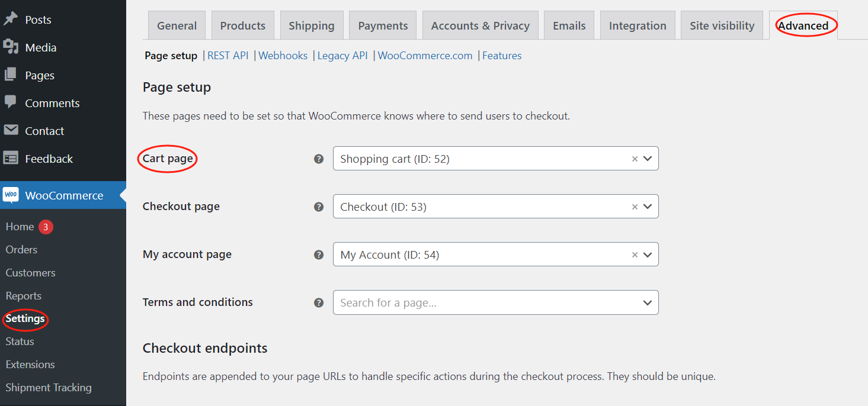Expand the Terms and conditions page dropdown
Viewport: 868px width, 406px height.
tap(647, 302)
